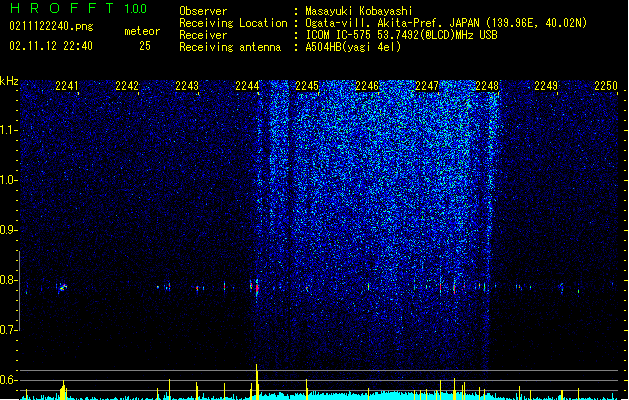Click the 0.7 kHz axis label
The width and height of the screenshot is (629, 400).
8,330
